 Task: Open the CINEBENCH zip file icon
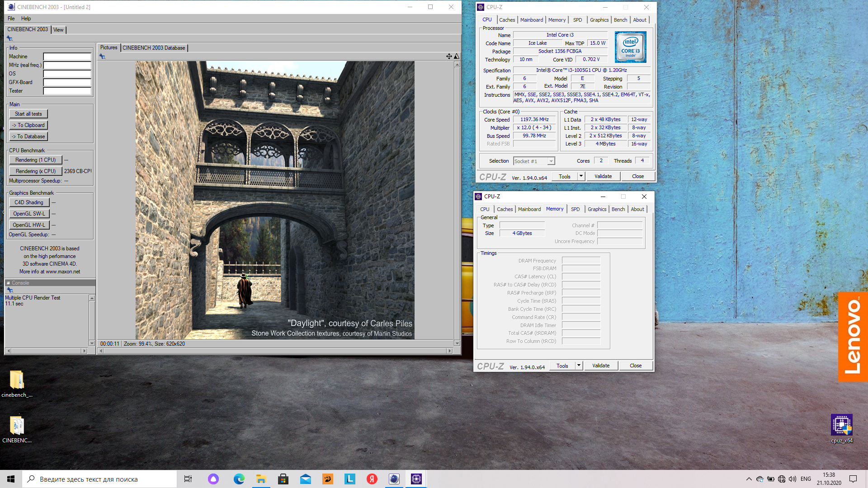(17, 430)
